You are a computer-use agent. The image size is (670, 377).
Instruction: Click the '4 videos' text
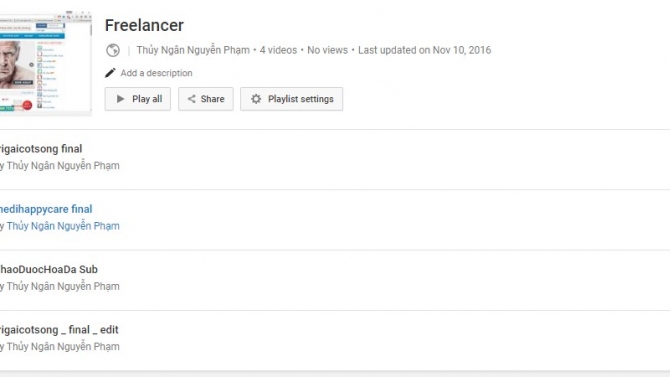click(x=278, y=50)
